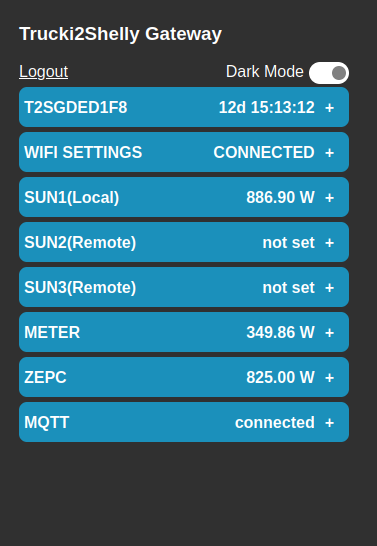Select the SUN2(Remote) label
Viewport: 377px width, 546px height.
pyautogui.click(x=80, y=242)
